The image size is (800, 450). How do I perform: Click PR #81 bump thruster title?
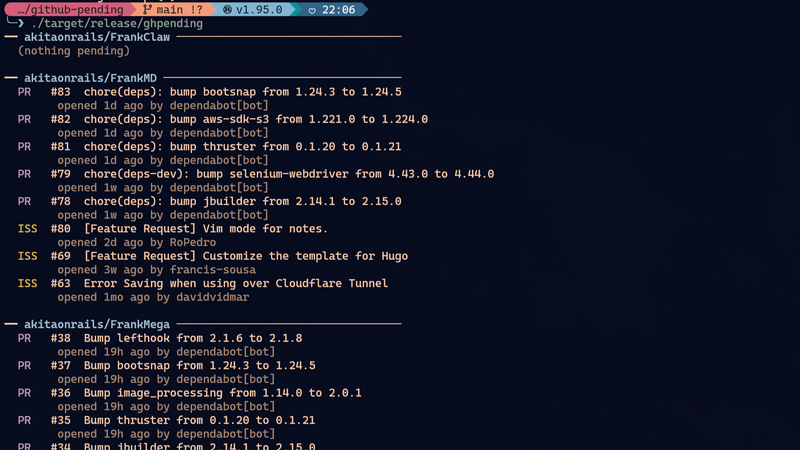click(x=242, y=147)
